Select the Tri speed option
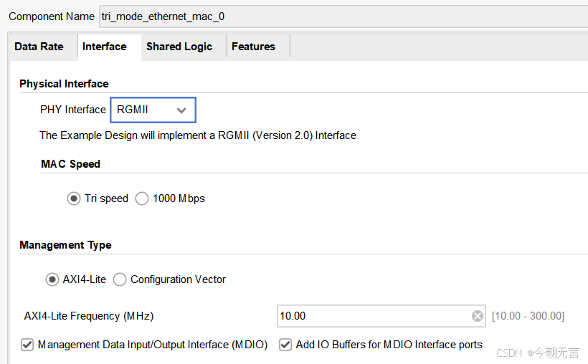This screenshot has width=588, height=364. [x=73, y=198]
